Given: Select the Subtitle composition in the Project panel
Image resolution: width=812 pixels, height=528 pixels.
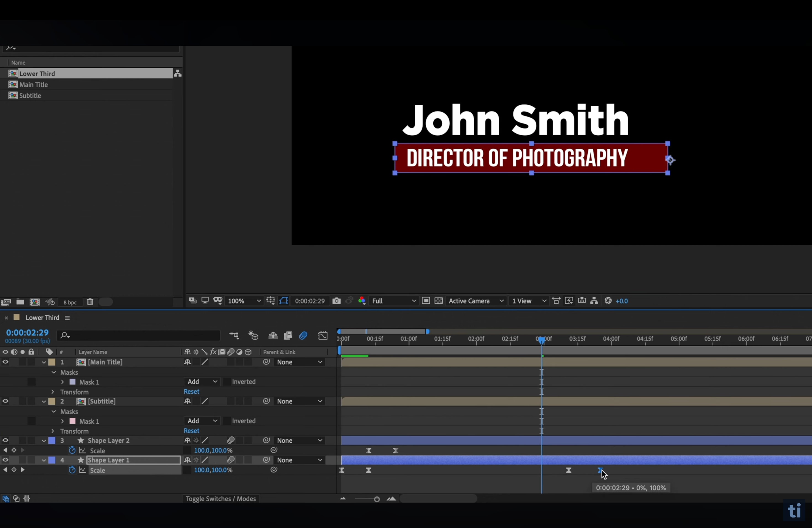Looking at the screenshot, I should [x=30, y=96].
